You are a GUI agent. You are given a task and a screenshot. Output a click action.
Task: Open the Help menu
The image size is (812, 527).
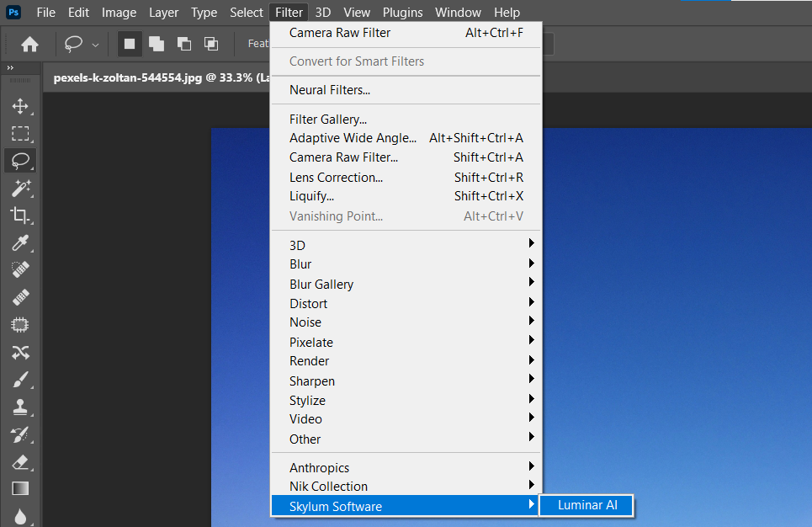coord(507,13)
